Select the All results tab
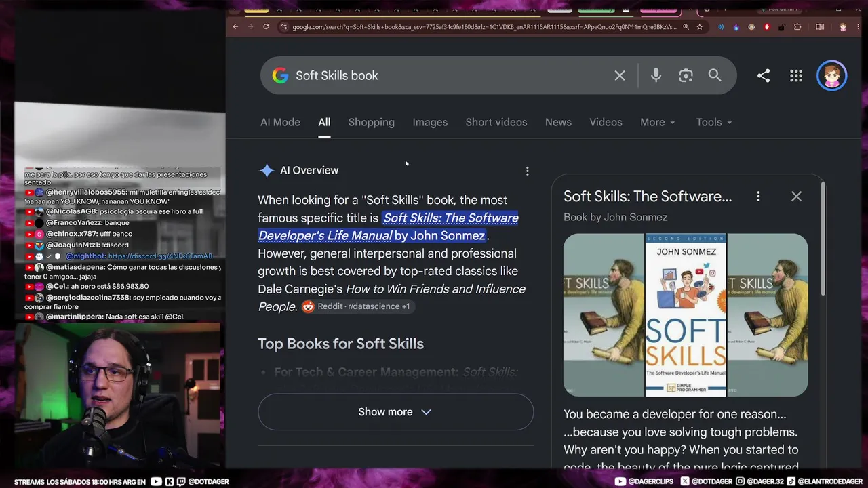 coord(324,122)
